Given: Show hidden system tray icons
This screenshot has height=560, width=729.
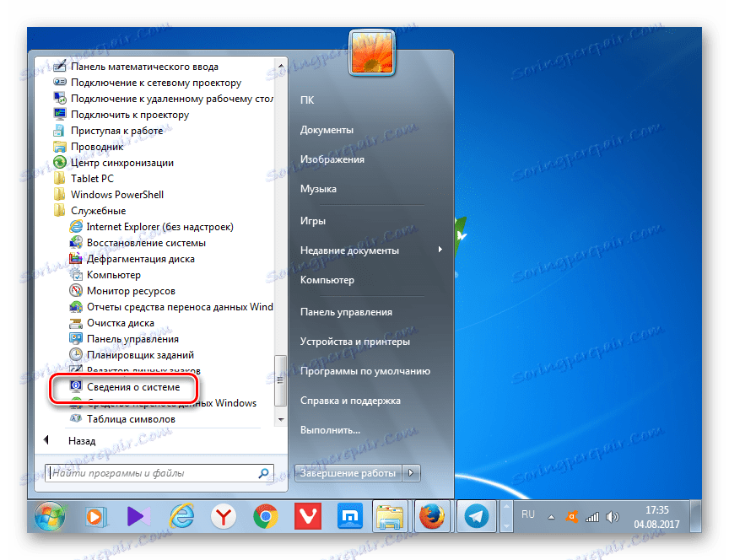Looking at the screenshot, I should pos(551,515).
